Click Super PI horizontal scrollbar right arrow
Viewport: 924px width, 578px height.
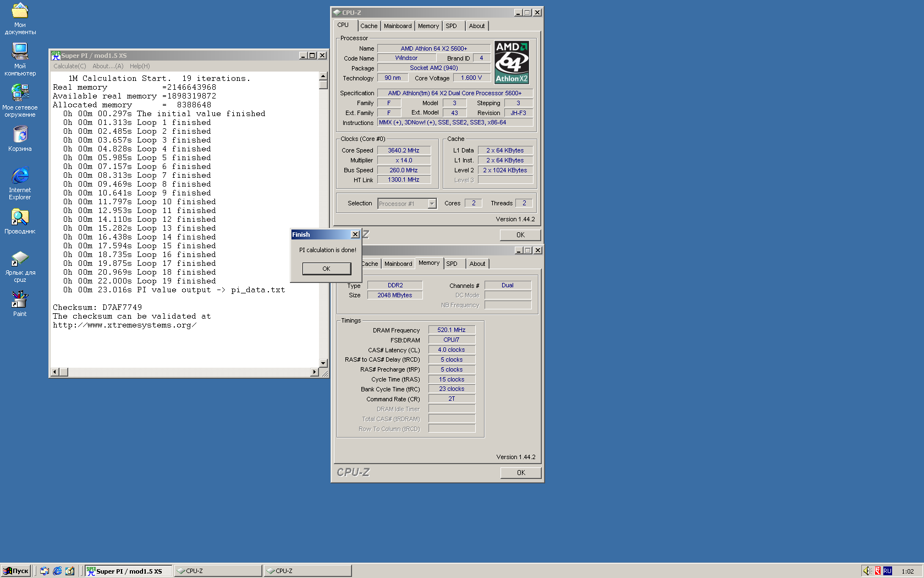coord(315,372)
